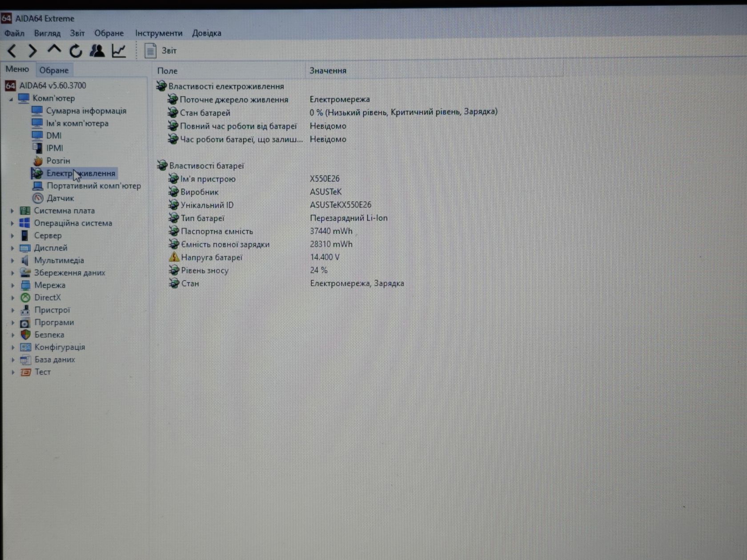Open the Вигляд menu
This screenshot has height=560, width=747.
point(47,33)
